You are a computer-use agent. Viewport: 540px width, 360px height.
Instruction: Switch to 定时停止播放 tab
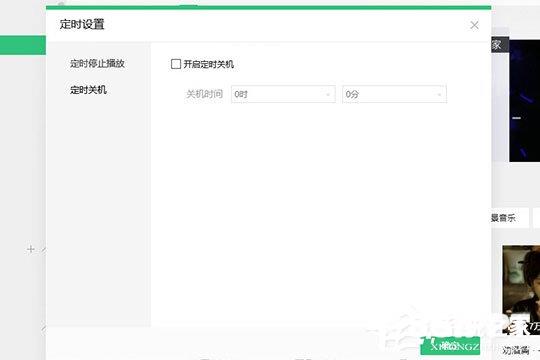coord(97,63)
